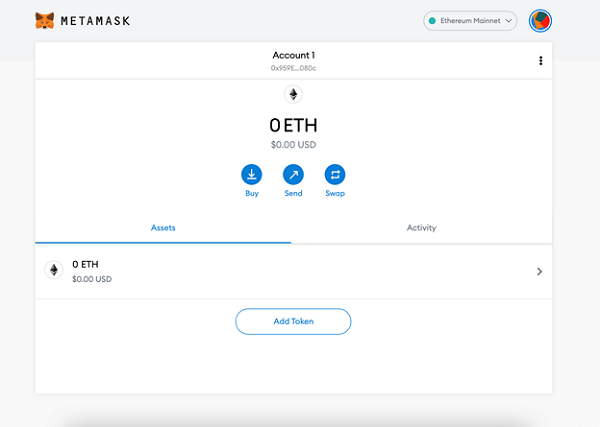Click the Swap icon button

[x=335, y=174]
